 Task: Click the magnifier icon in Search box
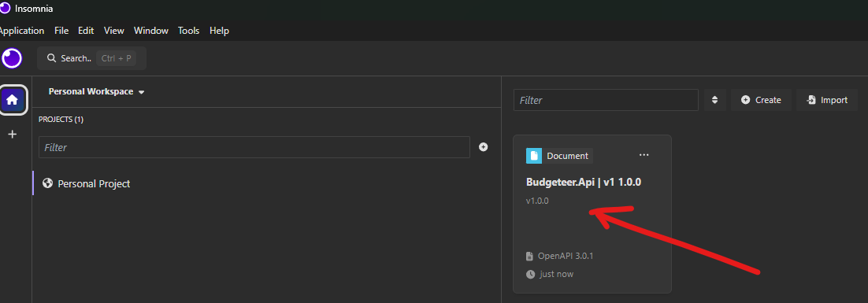point(51,58)
